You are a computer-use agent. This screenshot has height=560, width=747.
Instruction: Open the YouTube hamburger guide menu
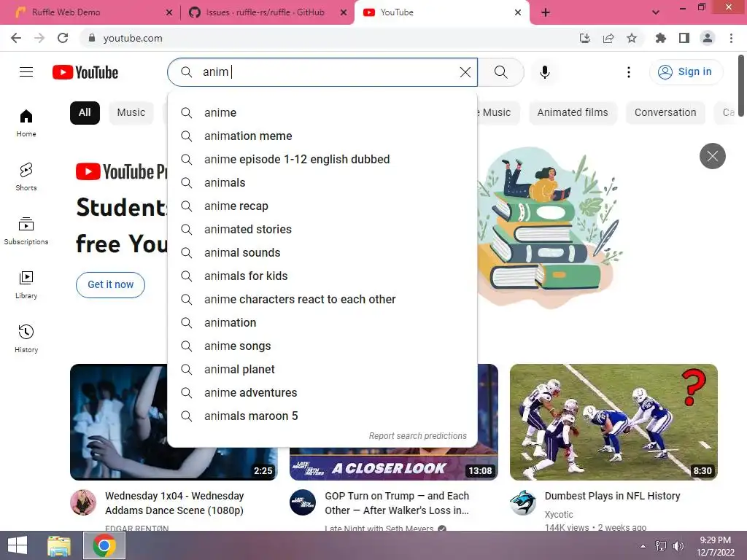(x=26, y=72)
